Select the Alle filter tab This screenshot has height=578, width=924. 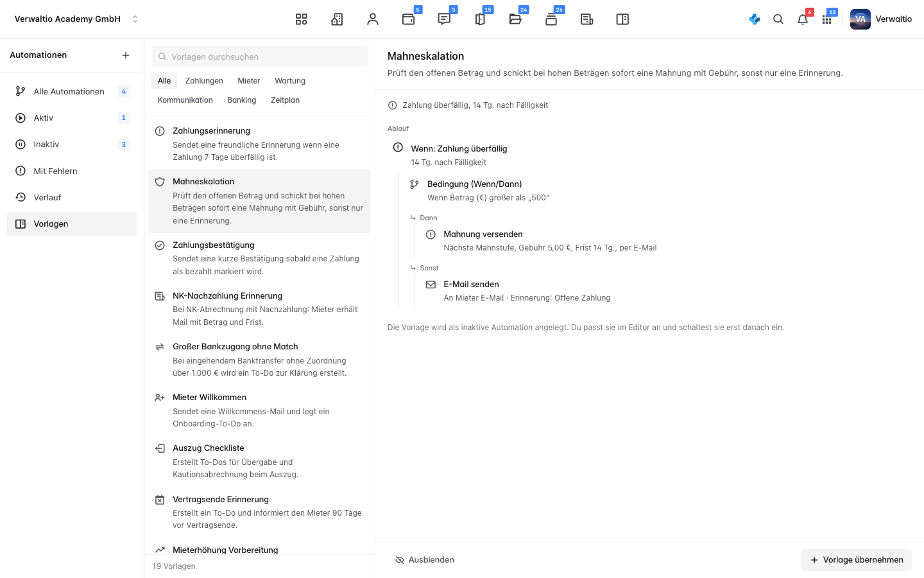(x=164, y=81)
